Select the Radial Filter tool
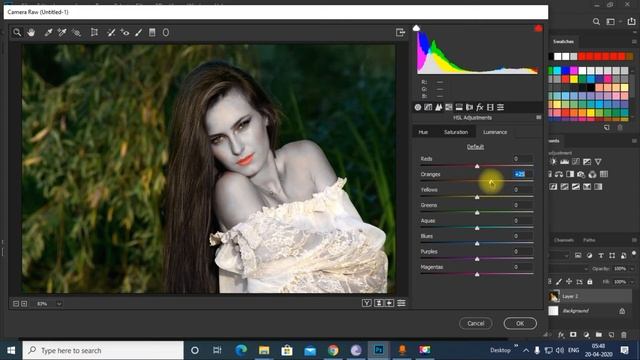 coord(166,32)
